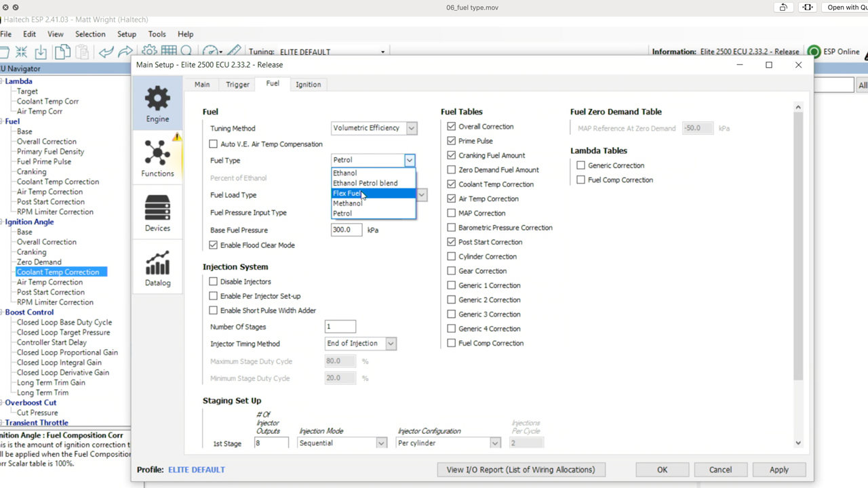Choose Flex Fuel from fuel type list
This screenshot has width=868, height=488.
click(347, 193)
